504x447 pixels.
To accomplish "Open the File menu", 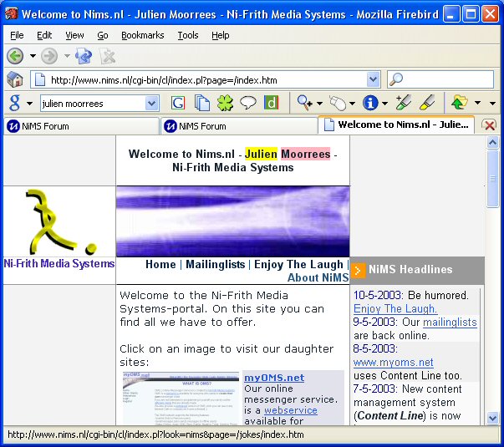I will point(17,35).
